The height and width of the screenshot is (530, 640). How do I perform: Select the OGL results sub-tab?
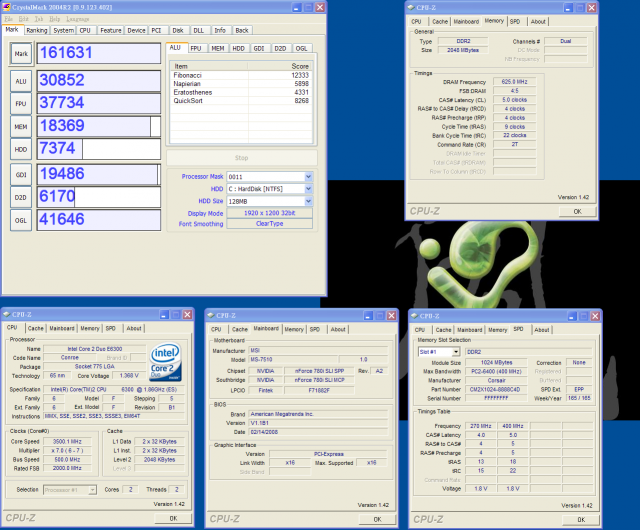[301, 48]
